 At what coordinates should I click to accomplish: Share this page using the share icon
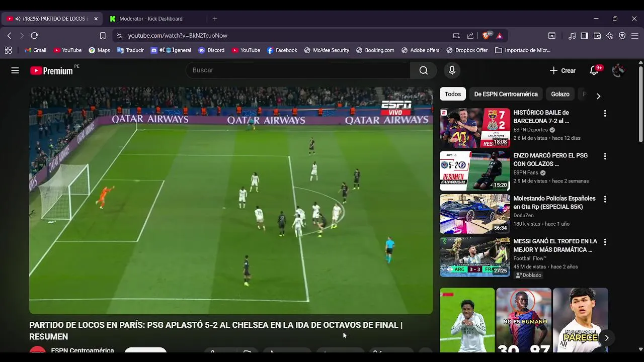coord(470,36)
